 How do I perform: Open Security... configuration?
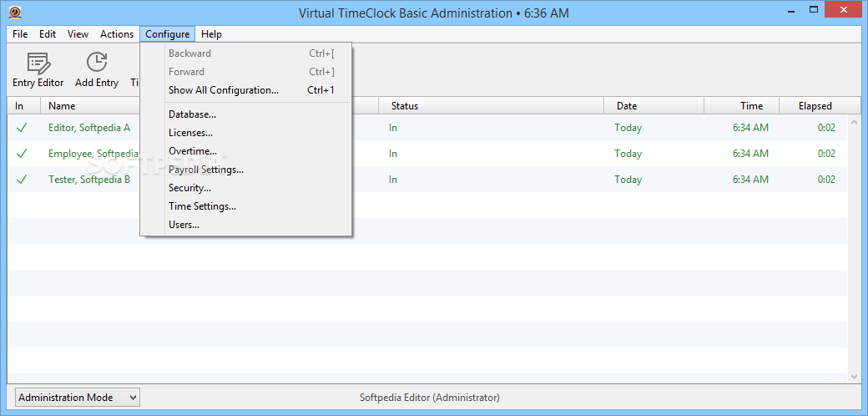click(x=246, y=188)
